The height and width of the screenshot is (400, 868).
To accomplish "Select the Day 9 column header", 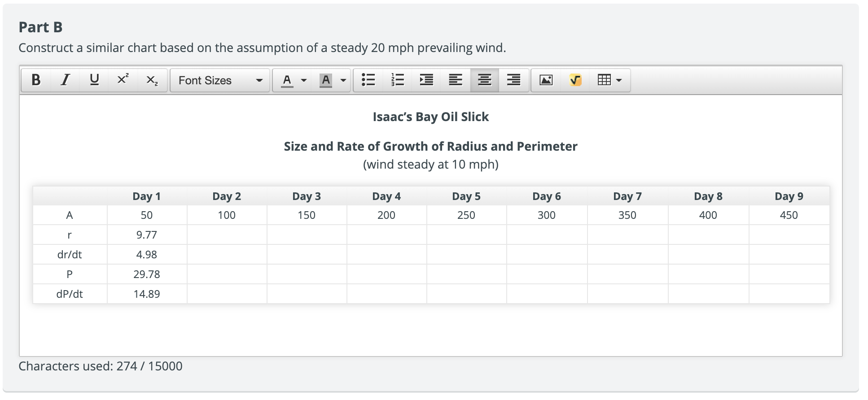I will click(x=789, y=196).
